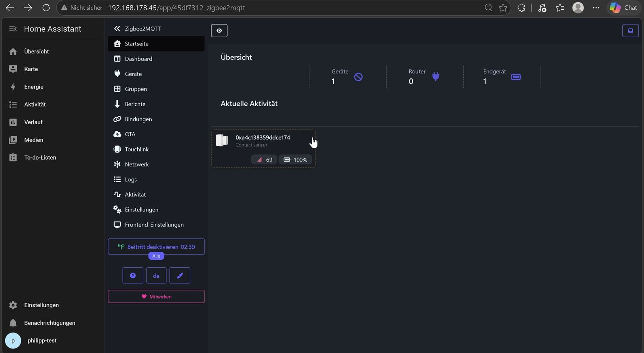Collapse the Zigbee2MQTT menu with double chevron

coord(117,29)
